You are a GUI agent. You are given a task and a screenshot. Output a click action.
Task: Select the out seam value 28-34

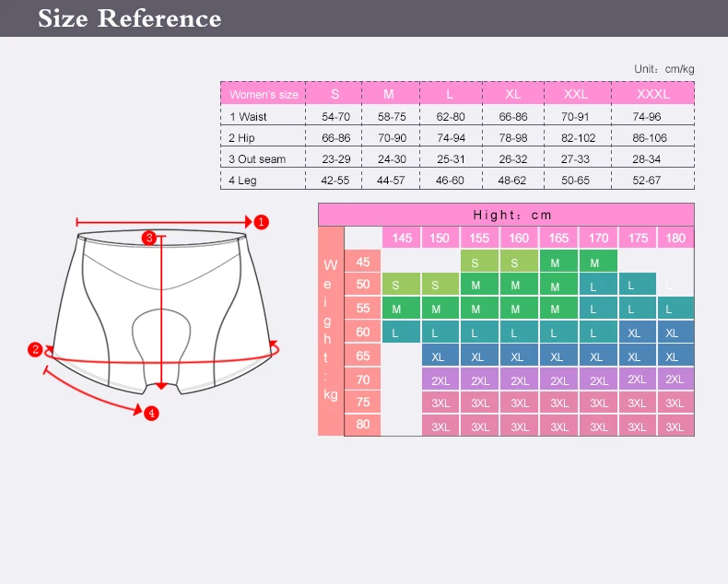(x=646, y=159)
